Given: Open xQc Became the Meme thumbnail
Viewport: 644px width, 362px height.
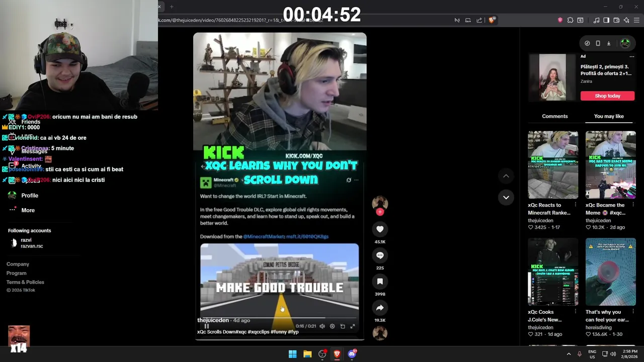Looking at the screenshot, I should (x=610, y=165).
